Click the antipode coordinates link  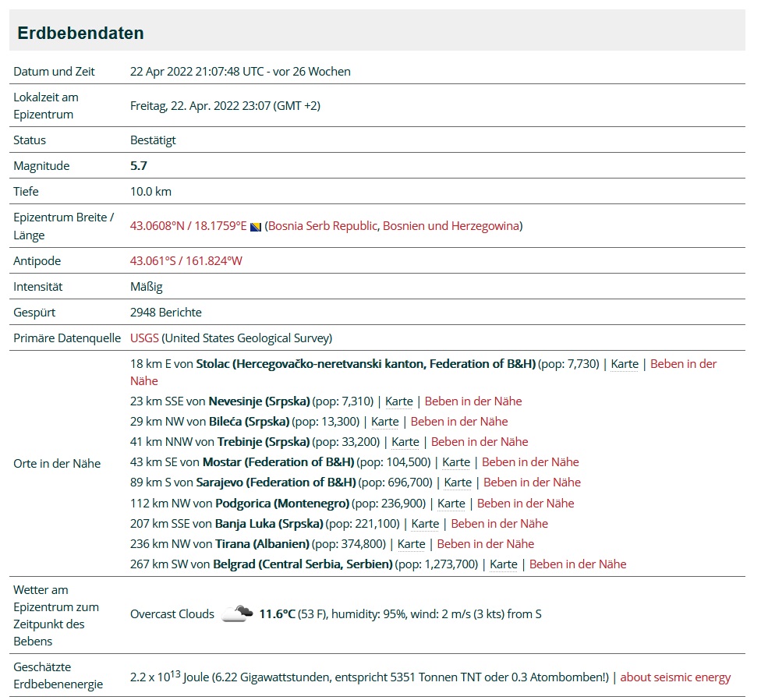pyautogui.click(x=186, y=260)
